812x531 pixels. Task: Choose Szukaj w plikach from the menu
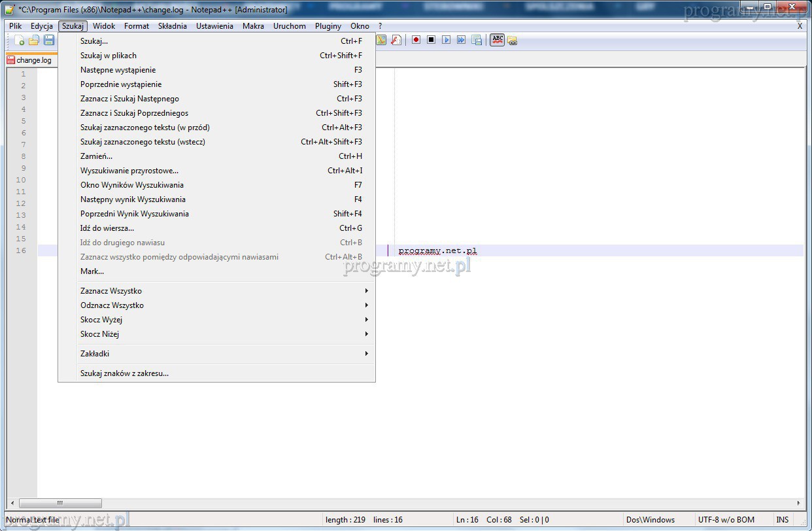(x=109, y=56)
